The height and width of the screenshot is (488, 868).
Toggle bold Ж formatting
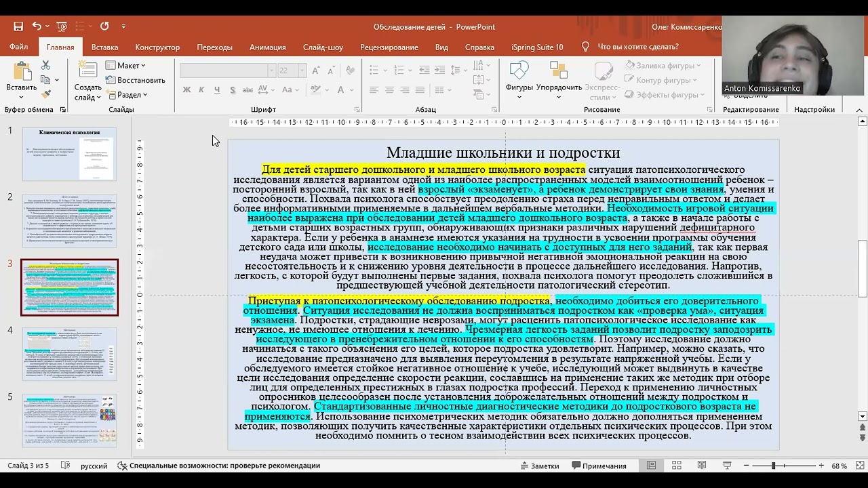(x=186, y=89)
